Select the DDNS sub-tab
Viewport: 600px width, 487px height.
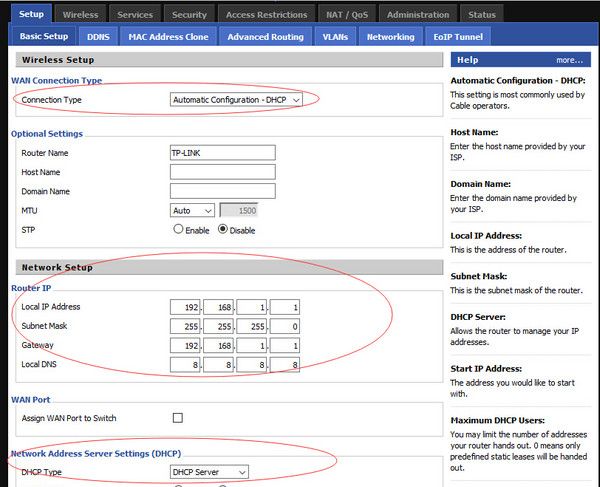(99, 37)
